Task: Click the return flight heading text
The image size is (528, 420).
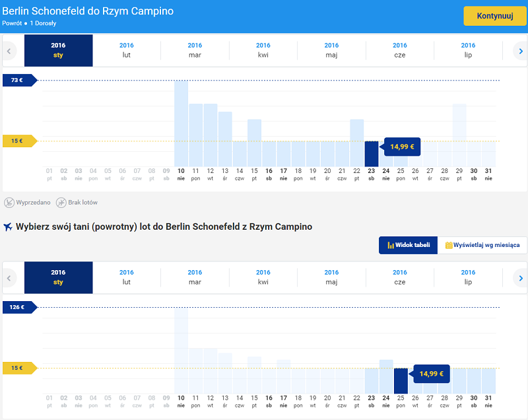Action: pos(164,227)
